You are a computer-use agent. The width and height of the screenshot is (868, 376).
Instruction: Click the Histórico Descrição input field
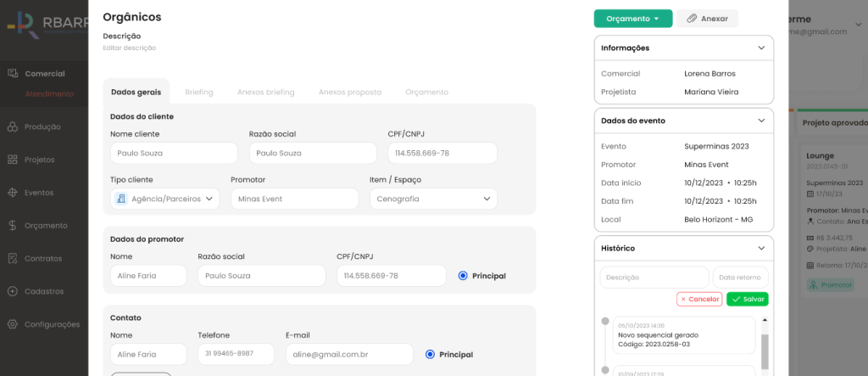pos(654,278)
